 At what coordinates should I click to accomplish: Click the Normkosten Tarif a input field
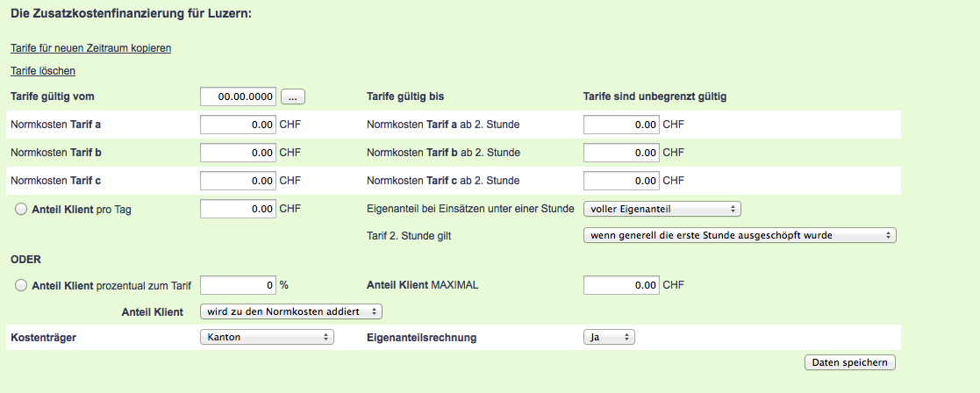coord(239,125)
